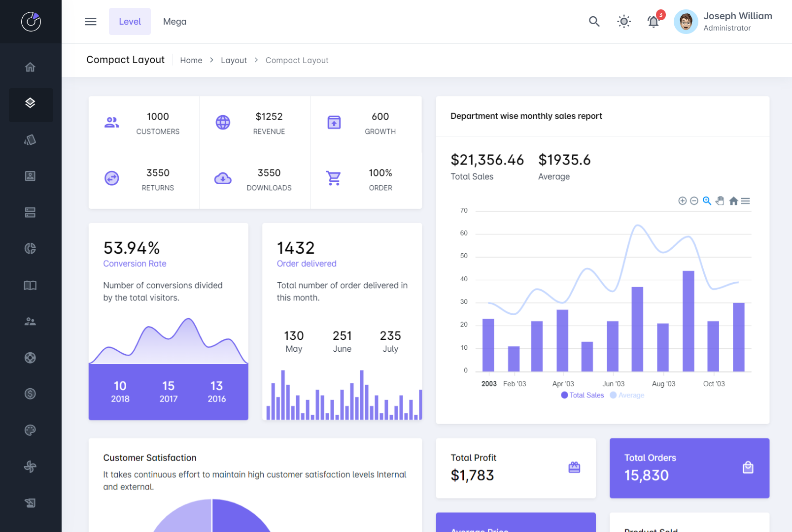
Task: Click the hamburger menu toggle
Action: pyautogui.click(x=91, y=22)
